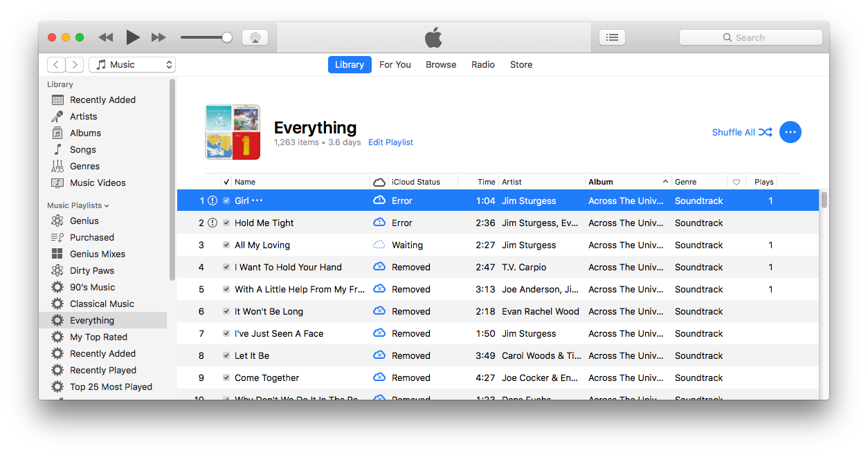Uncheck the All My Loving checkbox
This screenshot has height=455, width=868.
(226, 245)
